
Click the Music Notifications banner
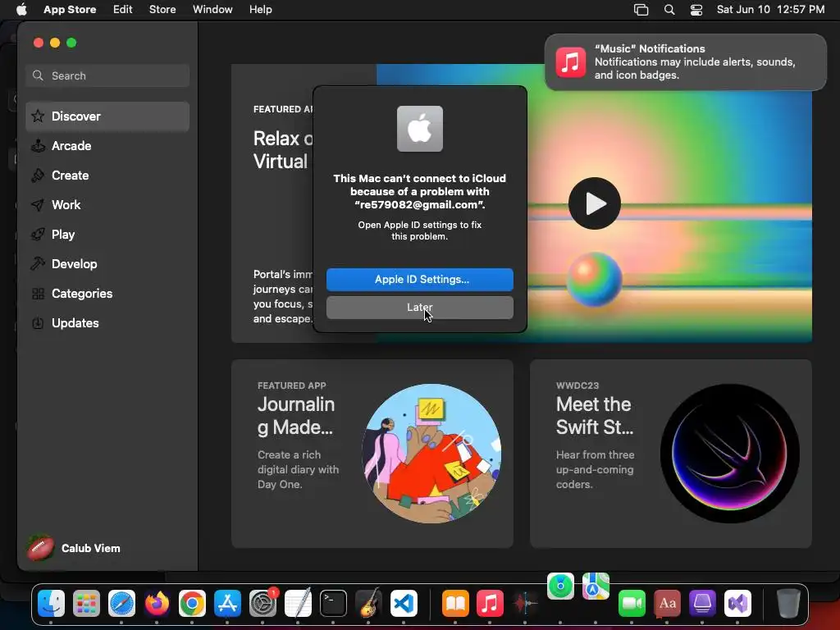(x=685, y=62)
